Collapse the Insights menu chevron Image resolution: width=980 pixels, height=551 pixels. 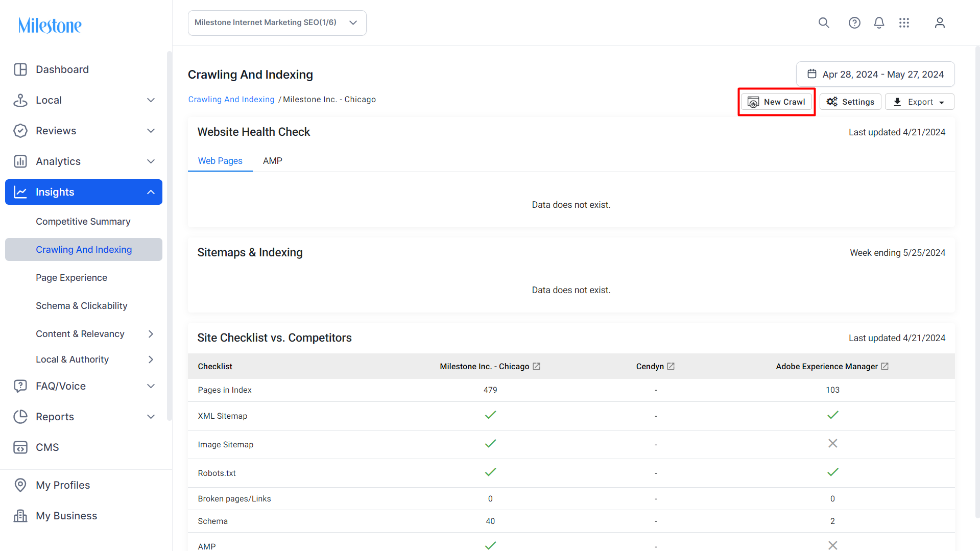pyautogui.click(x=151, y=192)
